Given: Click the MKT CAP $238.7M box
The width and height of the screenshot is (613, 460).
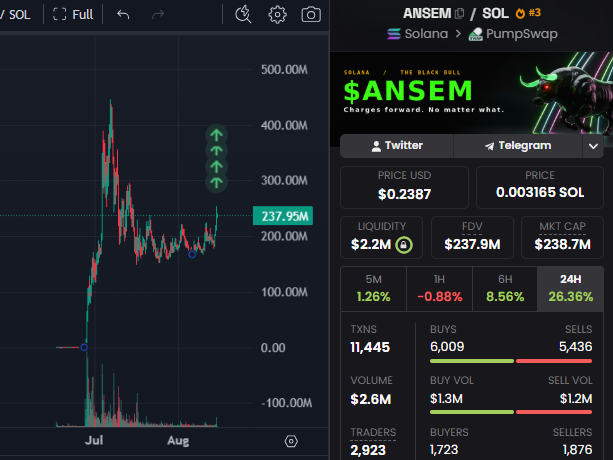Looking at the screenshot, I should pos(562,237).
